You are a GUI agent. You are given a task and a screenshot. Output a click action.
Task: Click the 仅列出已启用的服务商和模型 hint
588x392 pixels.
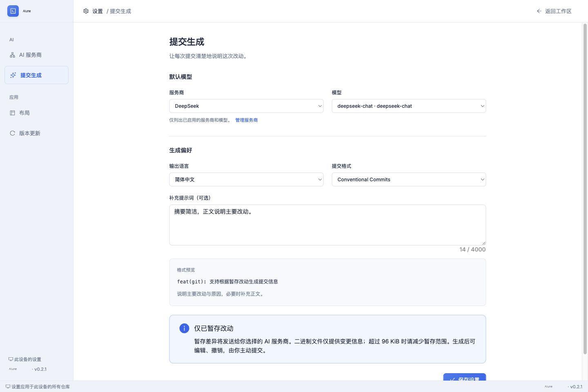point(201,120)
